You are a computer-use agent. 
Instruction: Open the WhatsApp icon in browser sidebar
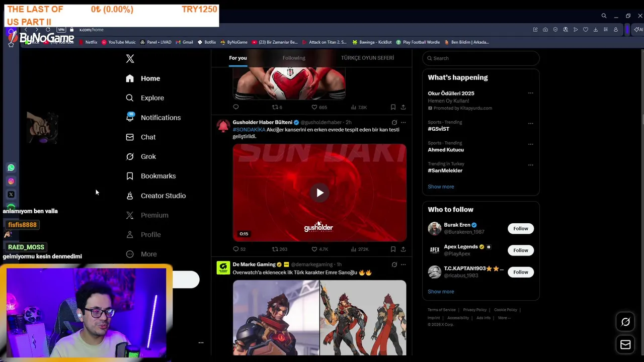11,168
